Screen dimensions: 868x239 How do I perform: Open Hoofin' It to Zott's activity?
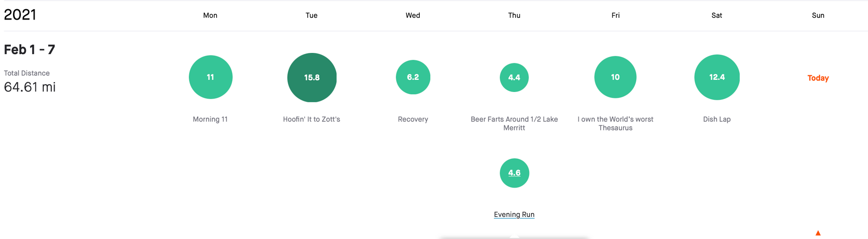(312, 119)
